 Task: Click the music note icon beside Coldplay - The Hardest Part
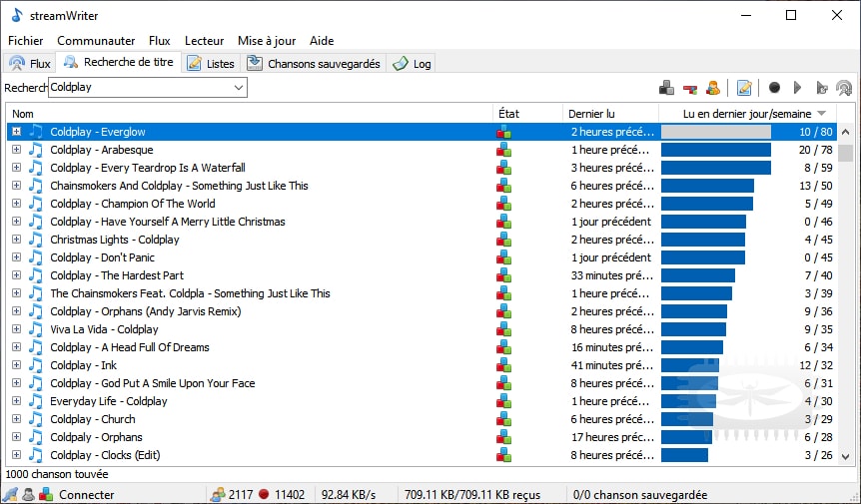tap(36, 275)
